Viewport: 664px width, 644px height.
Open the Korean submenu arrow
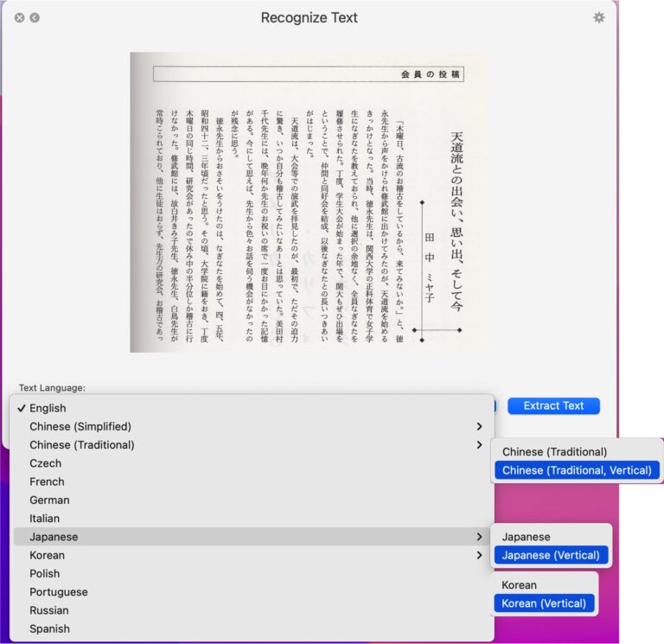click(x=479, y=555)
